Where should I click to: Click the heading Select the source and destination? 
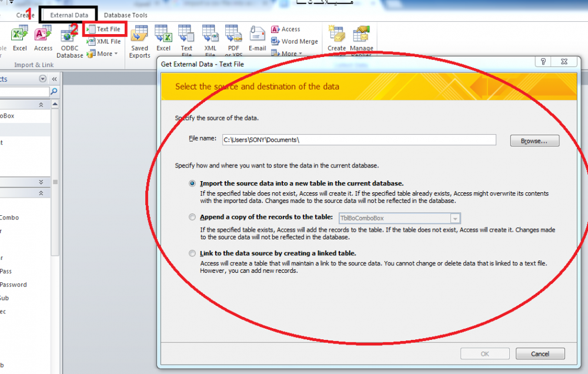[x=258, y=86]
